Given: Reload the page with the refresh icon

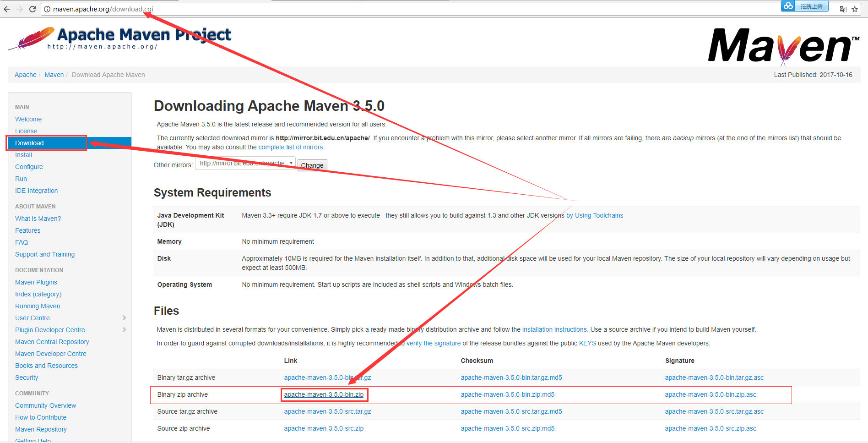Looking at the screenshot, I should pos(33,9).
